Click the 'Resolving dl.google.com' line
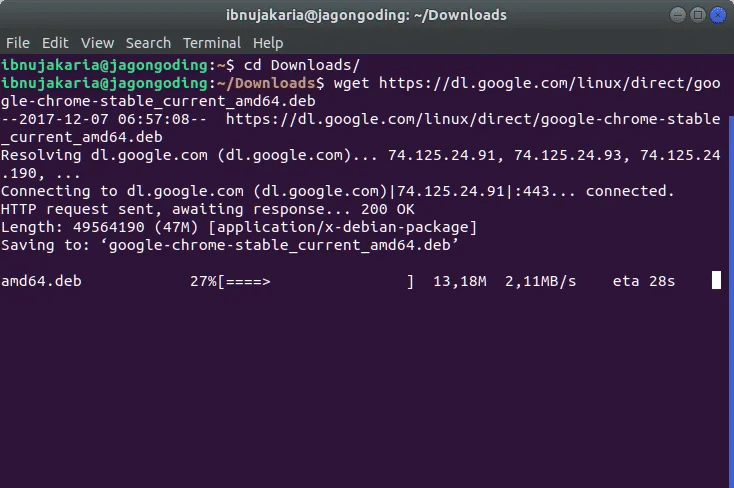Viewport: 734px width, 488px height. point(360,164)
